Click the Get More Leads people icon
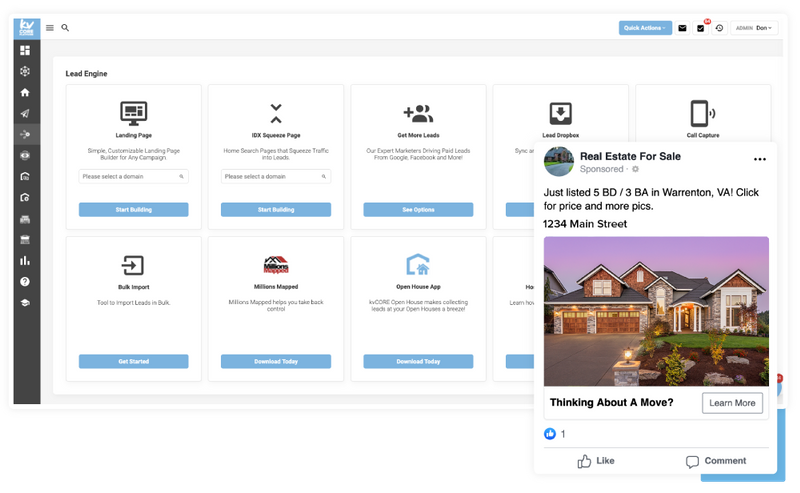The height and width of the screenshot is (493, 800). [x=418, y=113]
